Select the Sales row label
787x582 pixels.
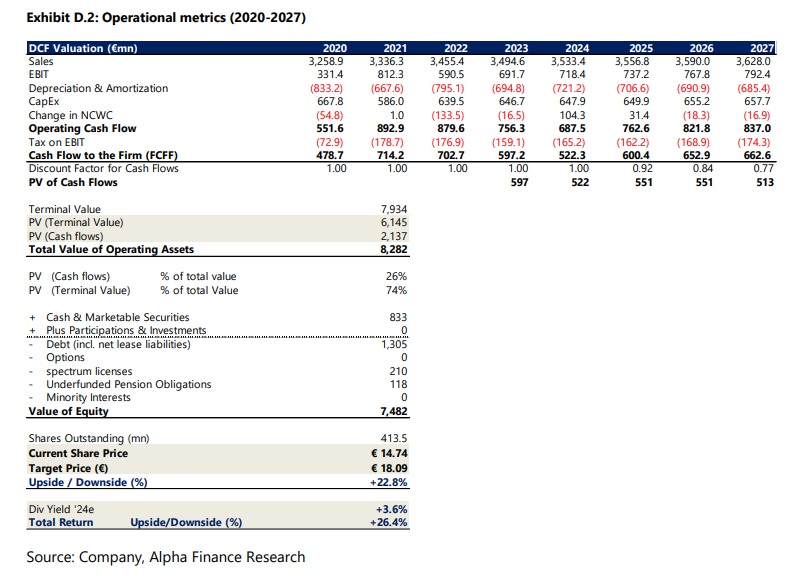click(x=41, y=61)
